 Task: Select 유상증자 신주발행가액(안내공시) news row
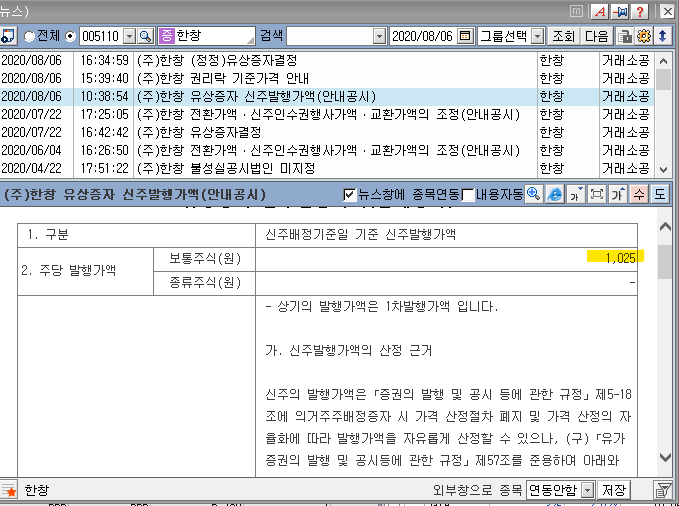[x=327, y=96]
